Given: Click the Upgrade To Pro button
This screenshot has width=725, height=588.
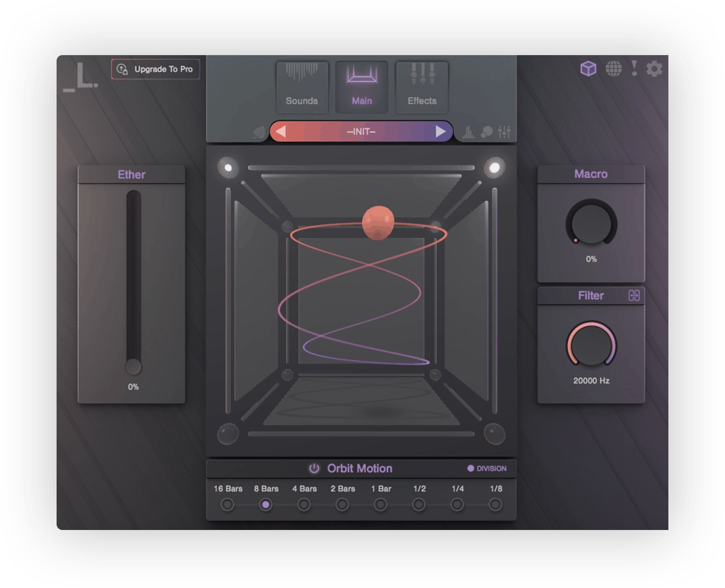Looking at the screenshot, I should pyautogui.click(x=156, y=69).
